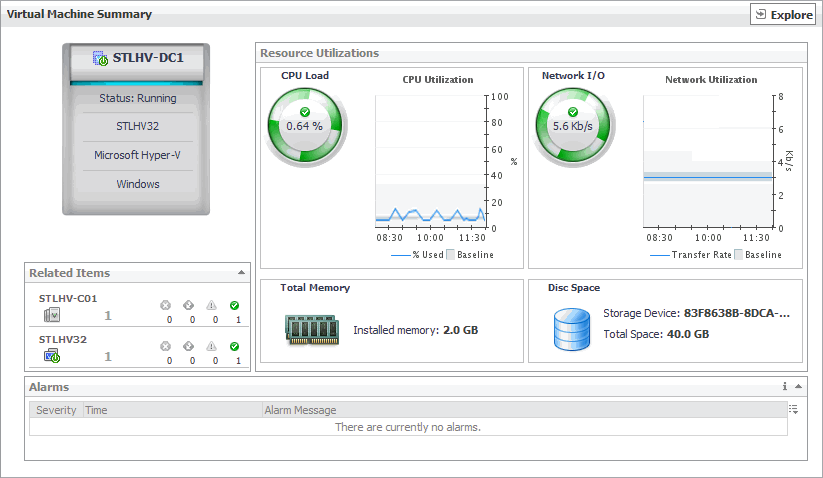This screenshot has height=478, width=823.
Task: Click the 40.0 GB total space value
Action: [x=688, y=334]
